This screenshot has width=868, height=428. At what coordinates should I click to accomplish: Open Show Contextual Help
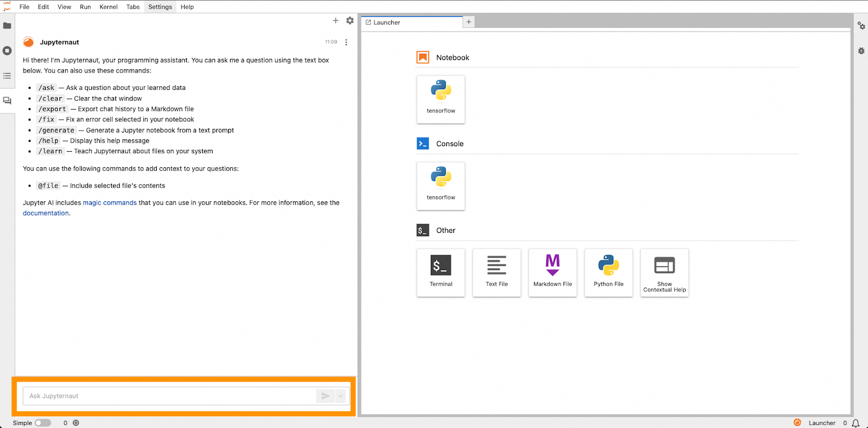click(664, 273)
